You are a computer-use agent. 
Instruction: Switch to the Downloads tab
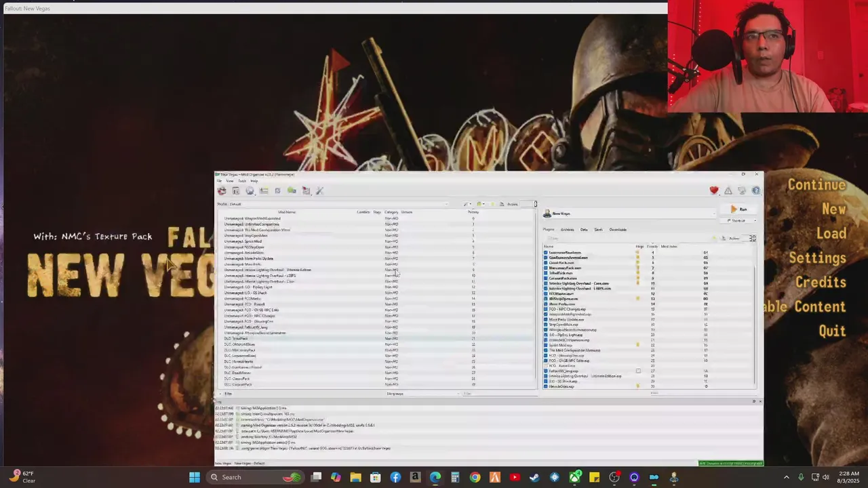[618, 230]
